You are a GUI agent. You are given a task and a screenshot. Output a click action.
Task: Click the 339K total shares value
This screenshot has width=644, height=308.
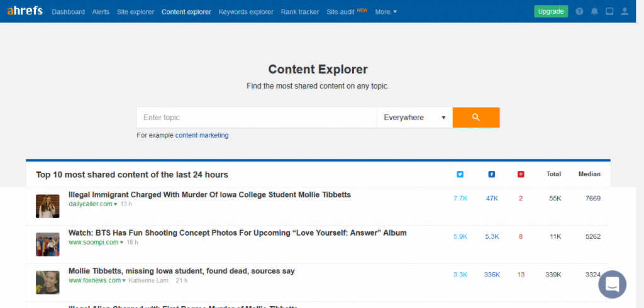tap(553, 275)
